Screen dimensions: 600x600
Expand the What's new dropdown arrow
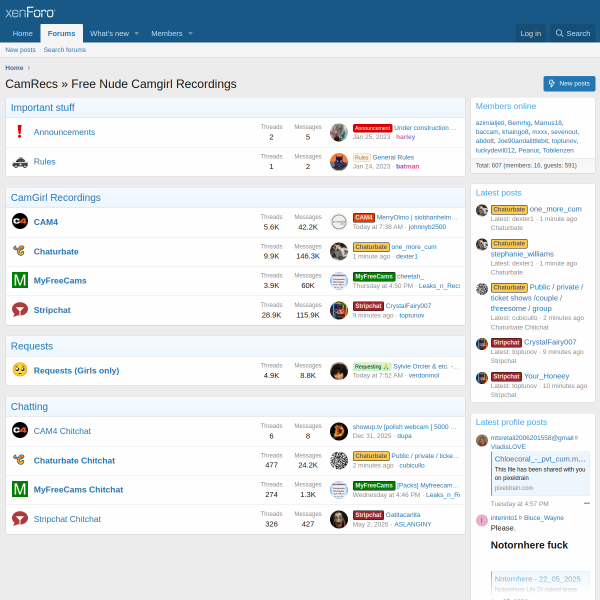[x=137, y=33]
